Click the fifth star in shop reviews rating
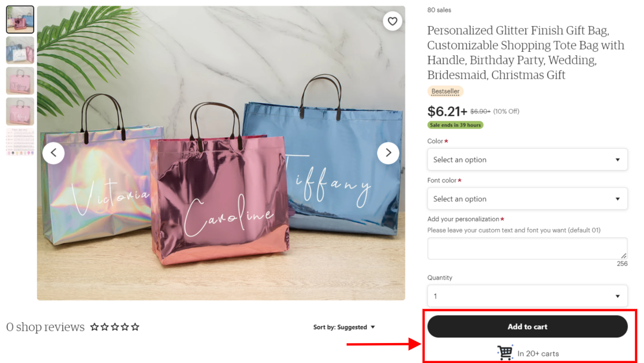This screenshot has height=363, width=644. tap(135, 327)
